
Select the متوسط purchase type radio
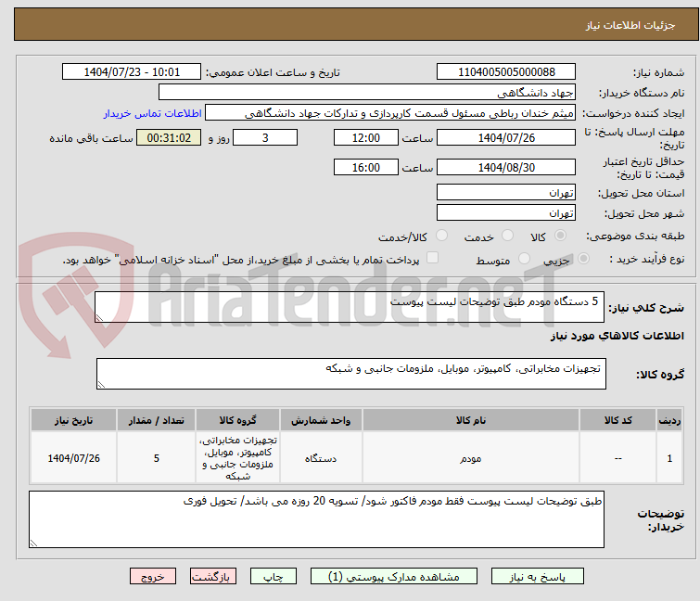point(524,259)
